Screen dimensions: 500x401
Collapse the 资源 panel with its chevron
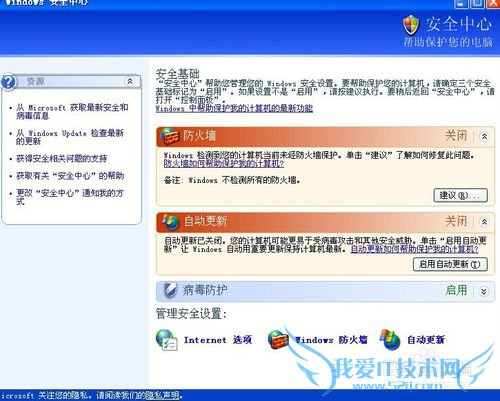coord(130,81)
